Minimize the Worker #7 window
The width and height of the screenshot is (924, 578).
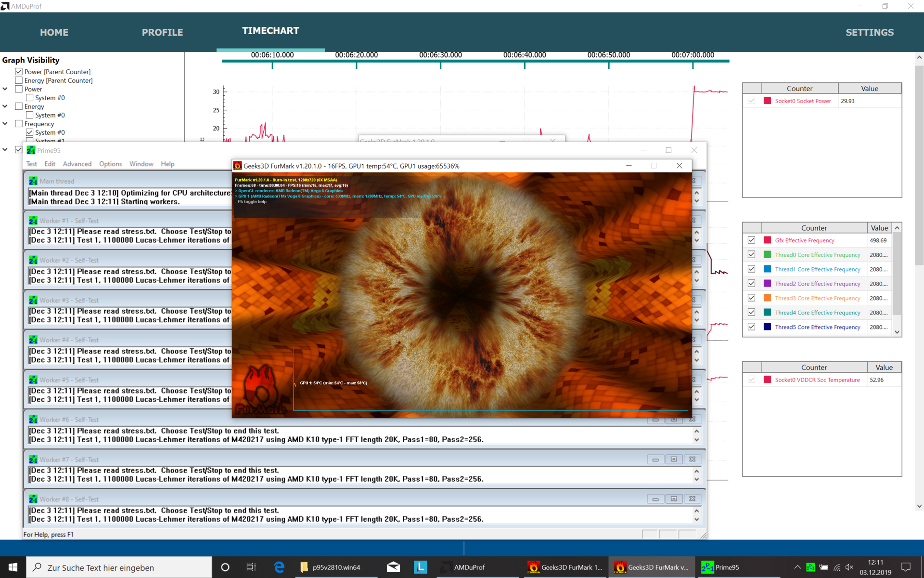[x=655, y=460]
